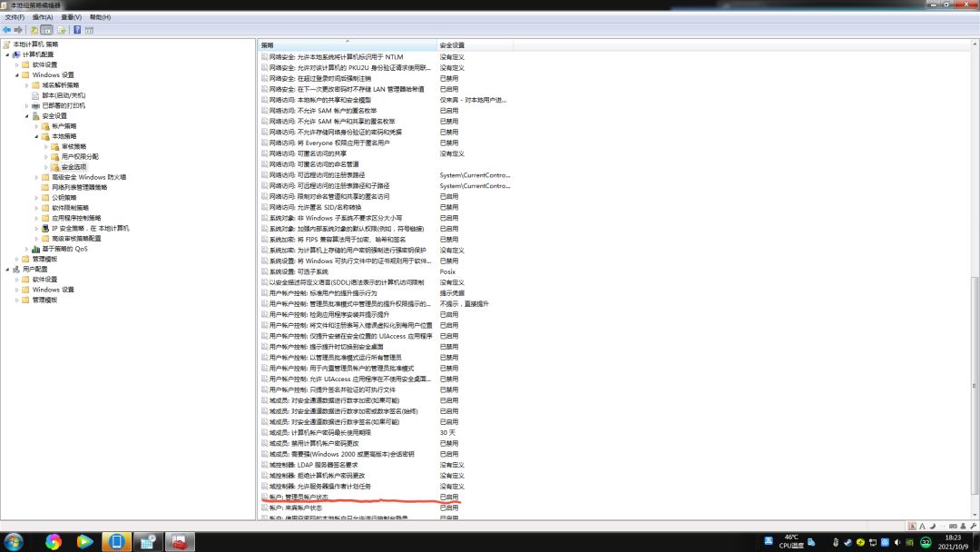
Task: Select policy 域成员: 计算机帐户密码最长使用期限
Action: [x=320, y=432]
